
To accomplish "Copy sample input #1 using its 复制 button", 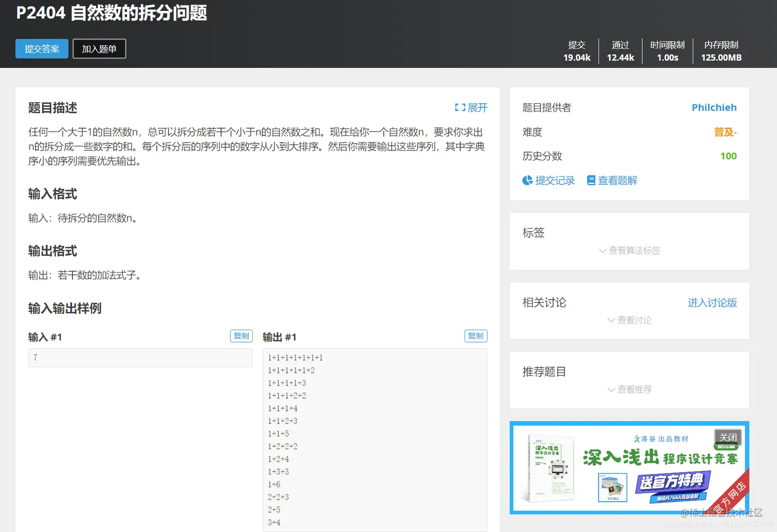I will click(241, 336).
